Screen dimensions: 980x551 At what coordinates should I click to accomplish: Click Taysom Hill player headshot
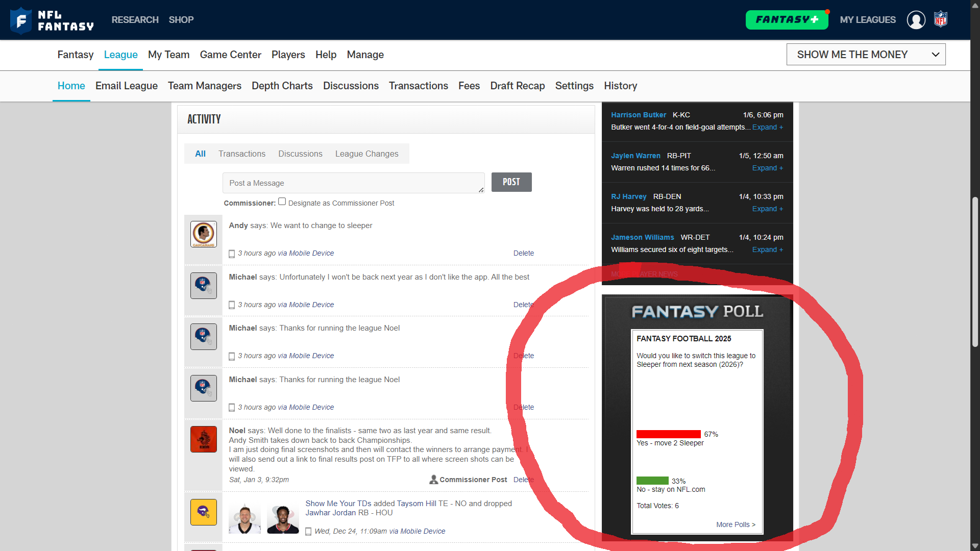point(244,518)
